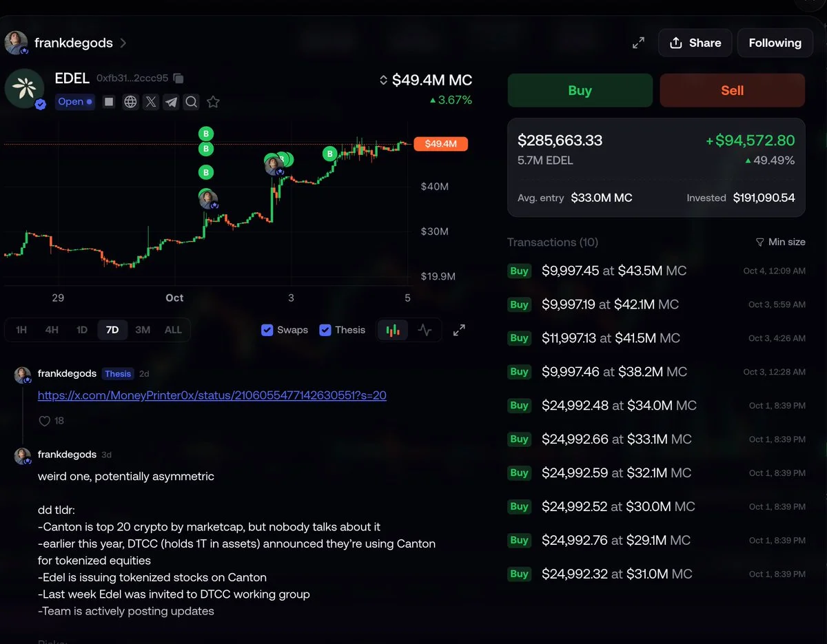The image size is (827, 644).
Task: Select the 1D timeframe
Action: [82, 330]
